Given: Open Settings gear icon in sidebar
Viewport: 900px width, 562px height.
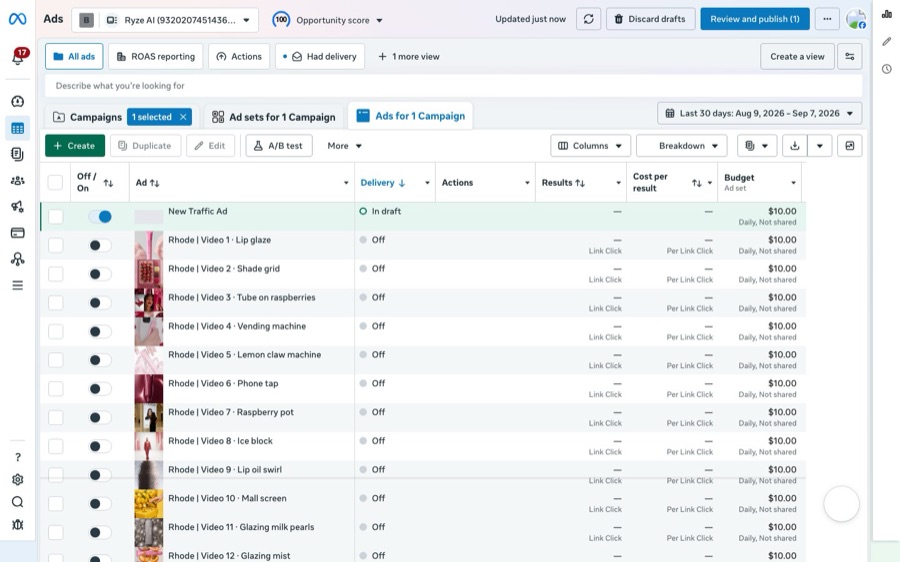Looking at the screenshot, I should coord(18,479).
